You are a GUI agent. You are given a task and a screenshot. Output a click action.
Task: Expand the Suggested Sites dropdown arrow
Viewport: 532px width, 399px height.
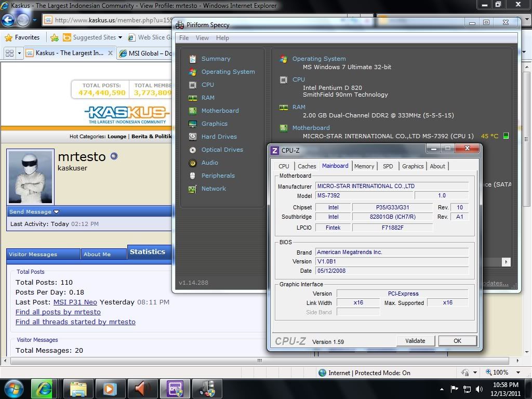click(120, 37)
